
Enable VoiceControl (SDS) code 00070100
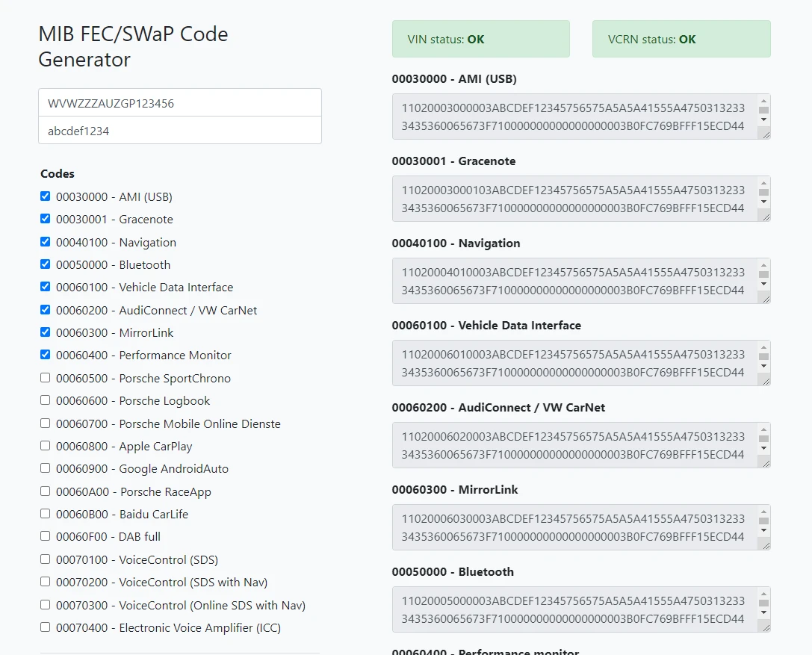pos(46,559)
